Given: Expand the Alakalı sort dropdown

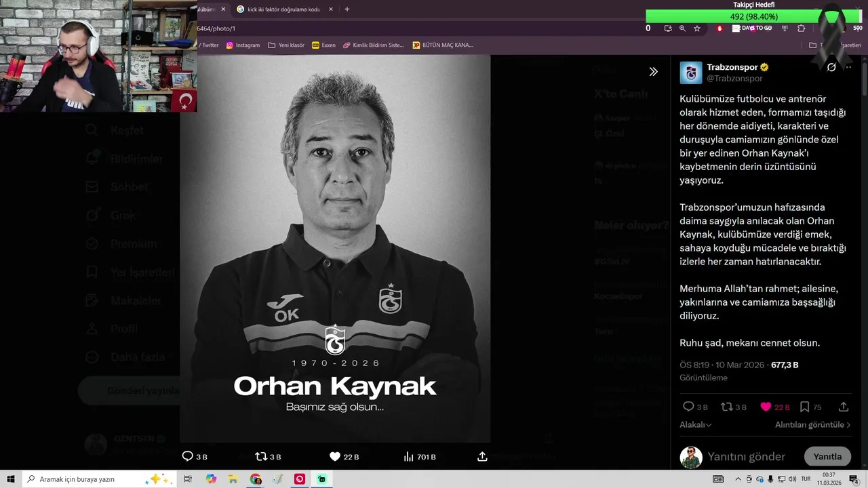Looking at the screenshot, I should (696, 425).
